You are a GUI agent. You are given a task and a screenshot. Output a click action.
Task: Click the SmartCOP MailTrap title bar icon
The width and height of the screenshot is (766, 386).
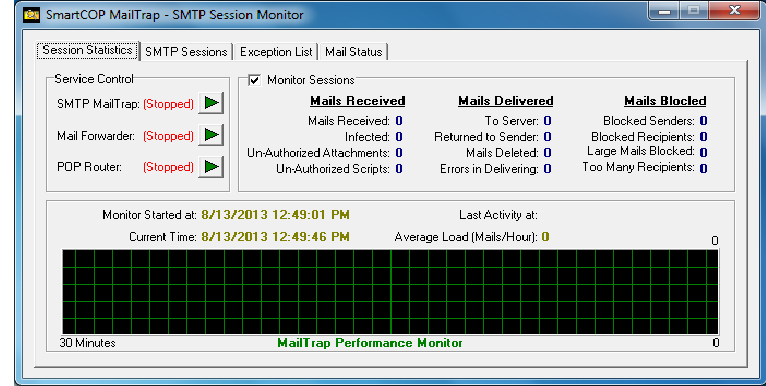tap(32, 15)
